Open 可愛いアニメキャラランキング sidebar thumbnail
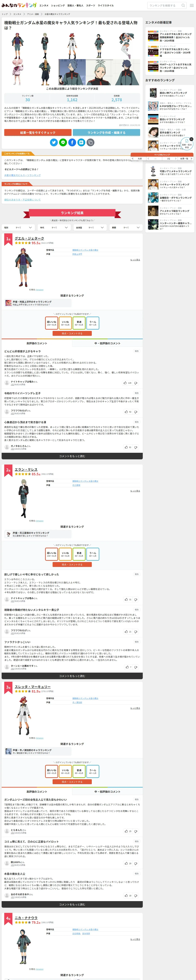 [153, 171]
